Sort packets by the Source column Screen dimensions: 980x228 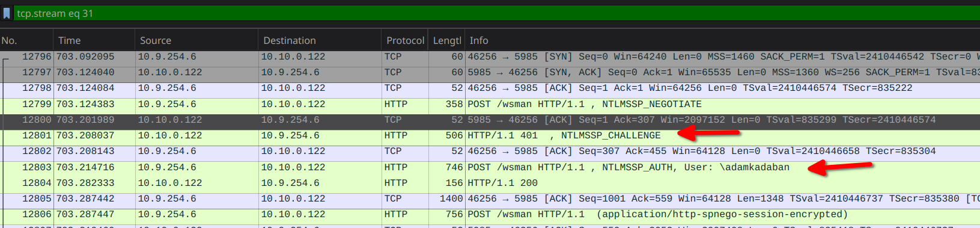(x=196, y=40)
